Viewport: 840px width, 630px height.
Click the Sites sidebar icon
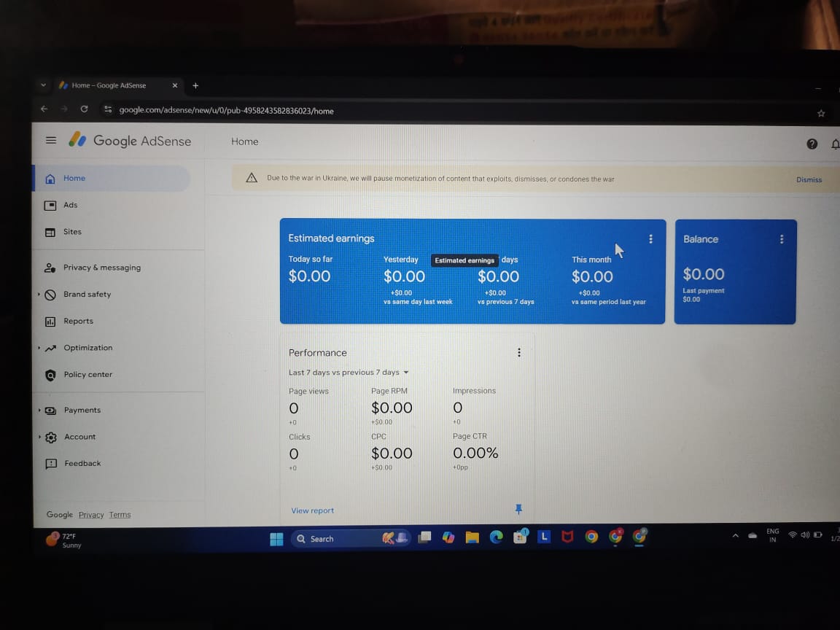click(50, 232)
